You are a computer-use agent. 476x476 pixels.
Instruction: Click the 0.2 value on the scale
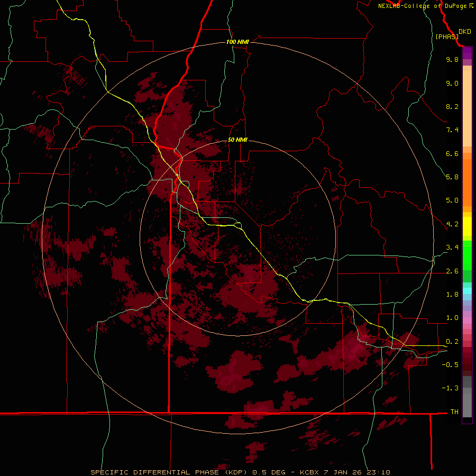point(452,342)
